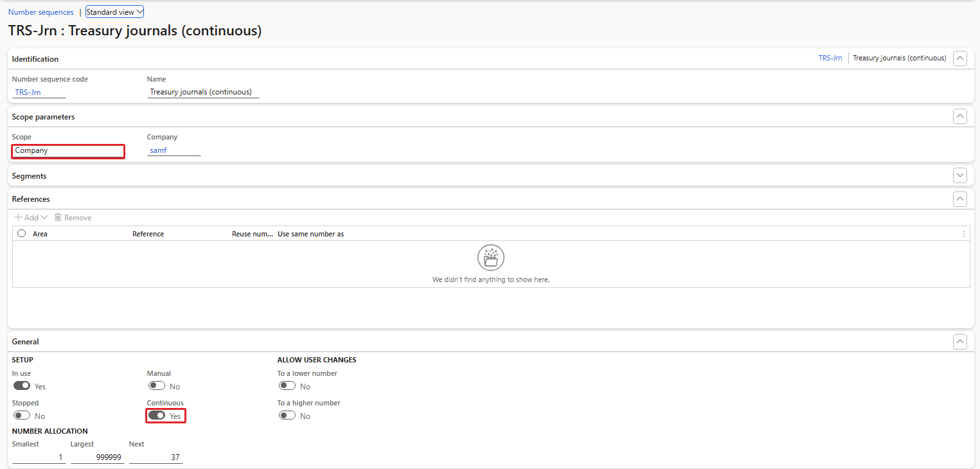Click the Treasury journals (continuous) summary text
The height and width of the screenshot is (469, 980).
coord(900,58)
